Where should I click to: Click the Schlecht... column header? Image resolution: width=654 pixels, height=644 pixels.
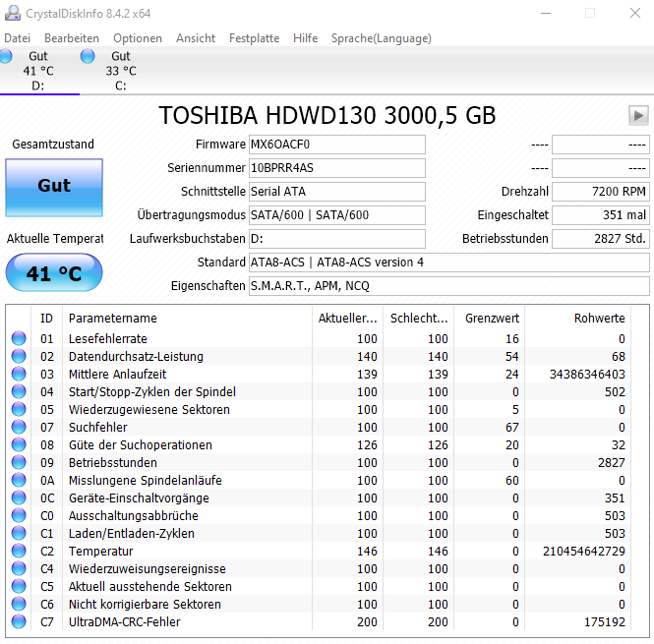(419, 319)
